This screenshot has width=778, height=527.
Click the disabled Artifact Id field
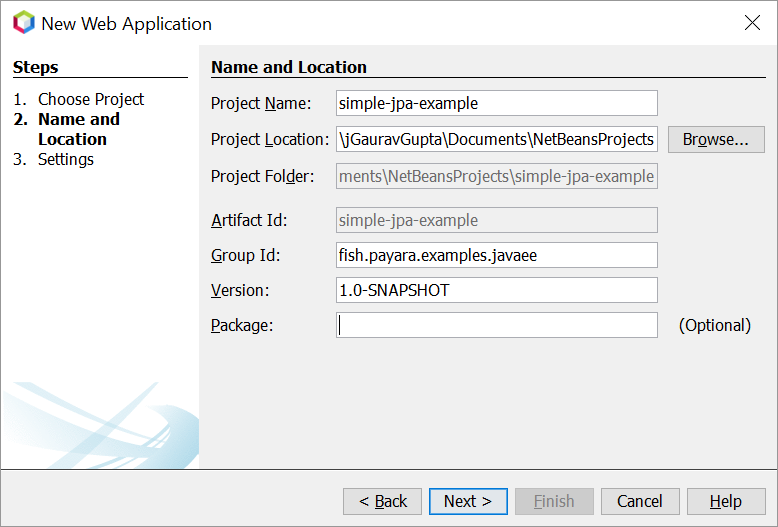[496, 220]
